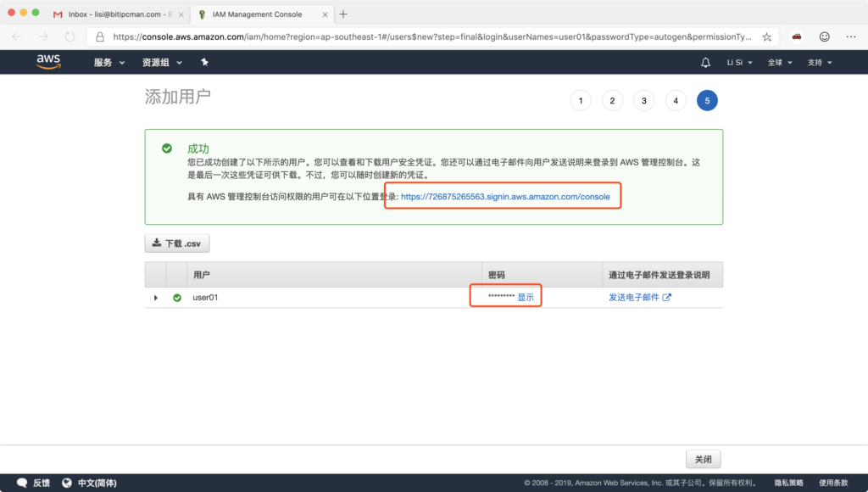Open the red car extension icon
Viewport: 868px width, 492px height.
[797, 36]
